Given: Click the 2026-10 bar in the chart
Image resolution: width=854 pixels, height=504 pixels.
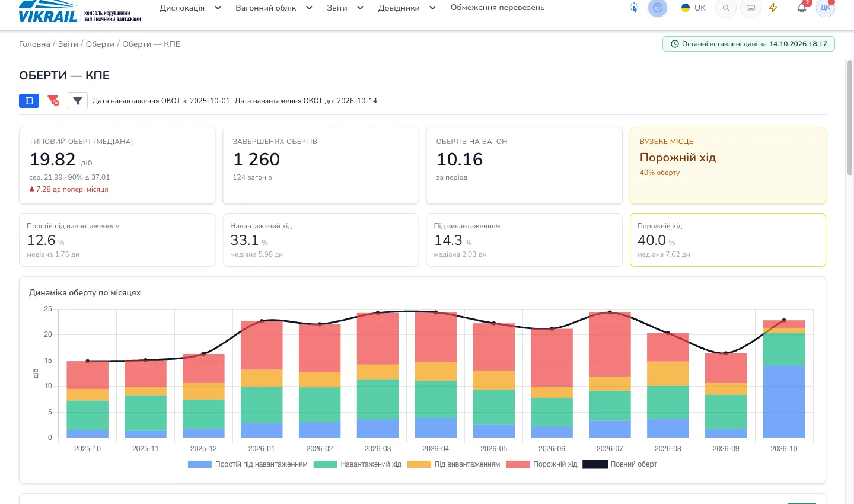Looking at the screenshot, I should (784, 379).
